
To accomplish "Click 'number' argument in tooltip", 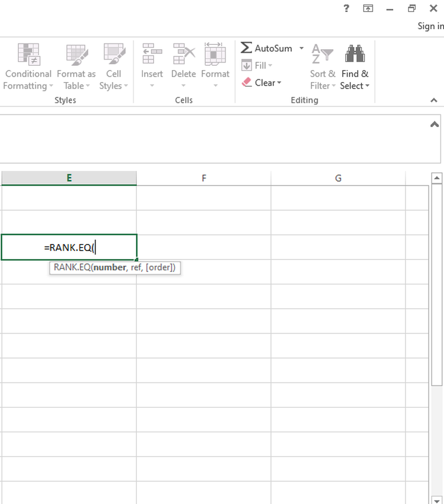I will pyautogui.click(x=110, y=267).
